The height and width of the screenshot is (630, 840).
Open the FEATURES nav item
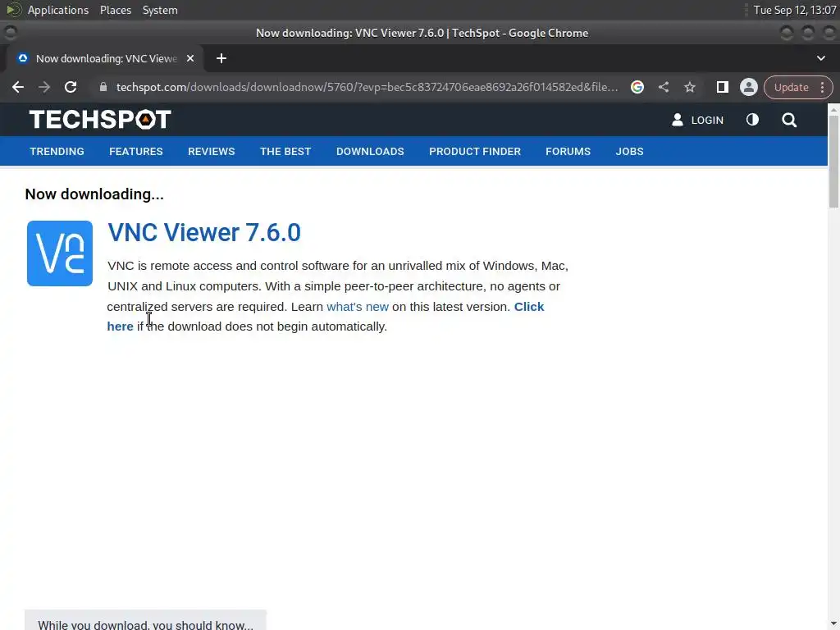click(136, 152)
